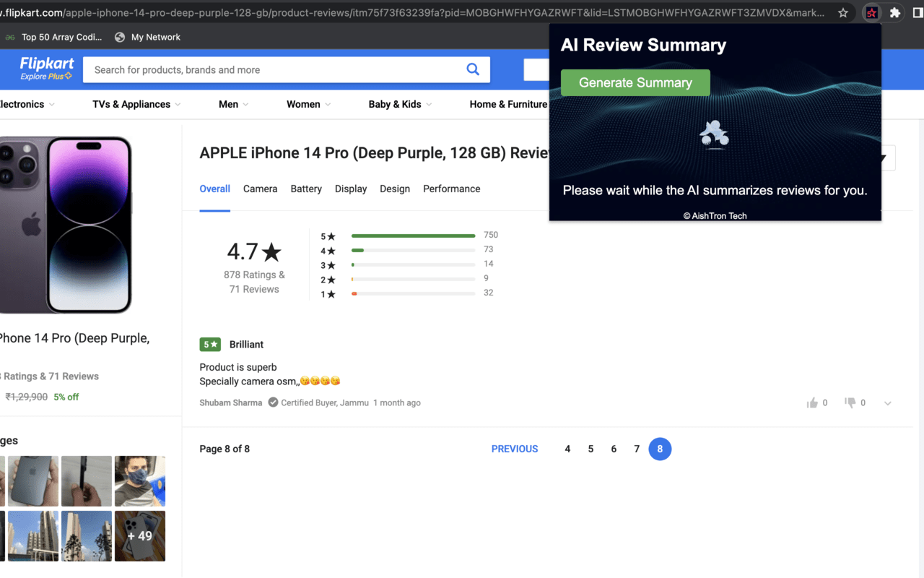Click the 1 star rating bar
Viewport: 924px width, 578px height.
(x=413, y=293)
